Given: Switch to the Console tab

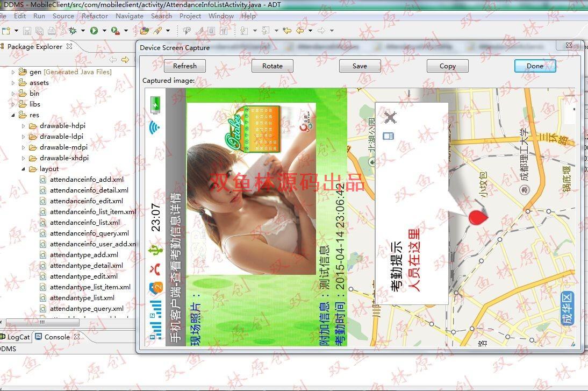Looking at the screenshot, I should [56, 337].
